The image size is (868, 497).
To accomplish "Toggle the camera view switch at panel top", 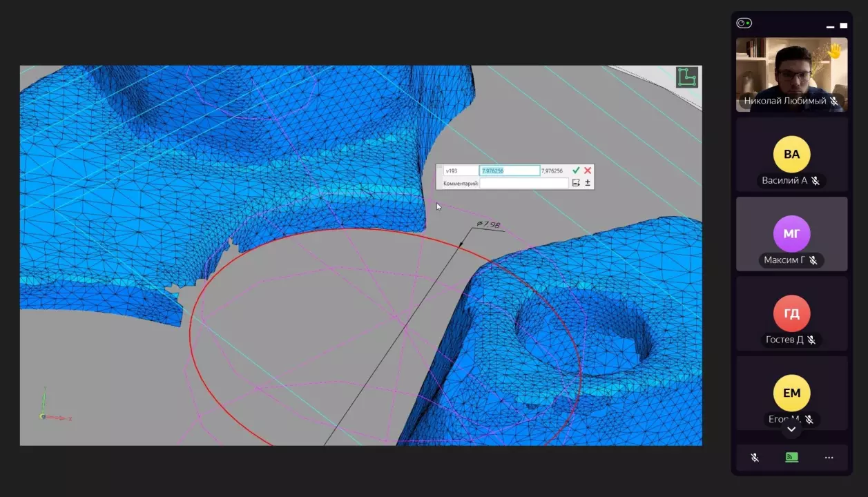I will pos(744,23).
